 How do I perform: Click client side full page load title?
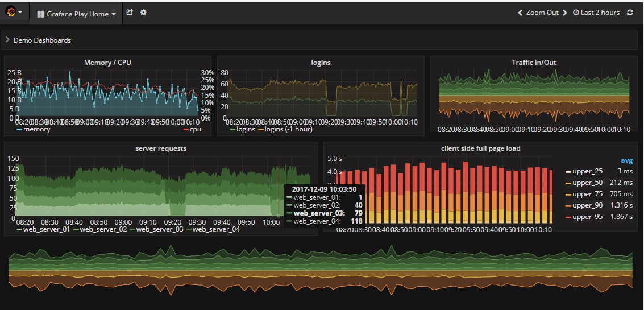pyautogui.click(x=480, y=148)
